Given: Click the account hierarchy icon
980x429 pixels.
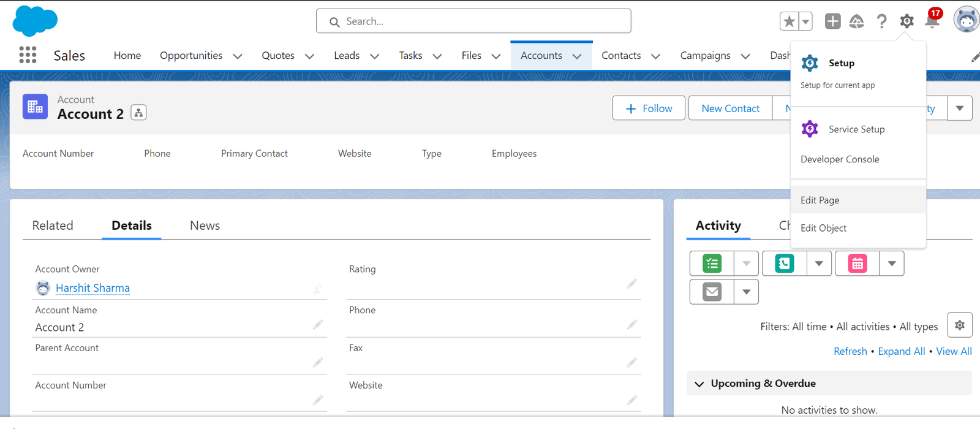Looking at the screenshot, I should pos(138,113).
